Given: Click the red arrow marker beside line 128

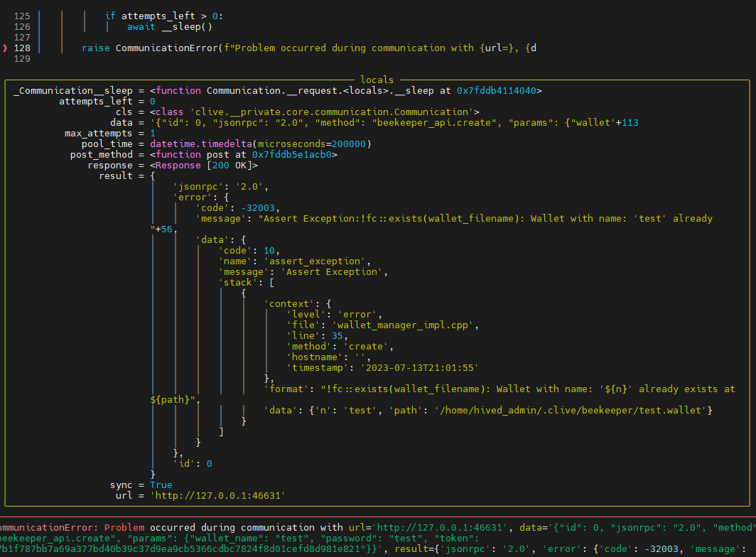Looking at the screenshot, I should point(6,48).
